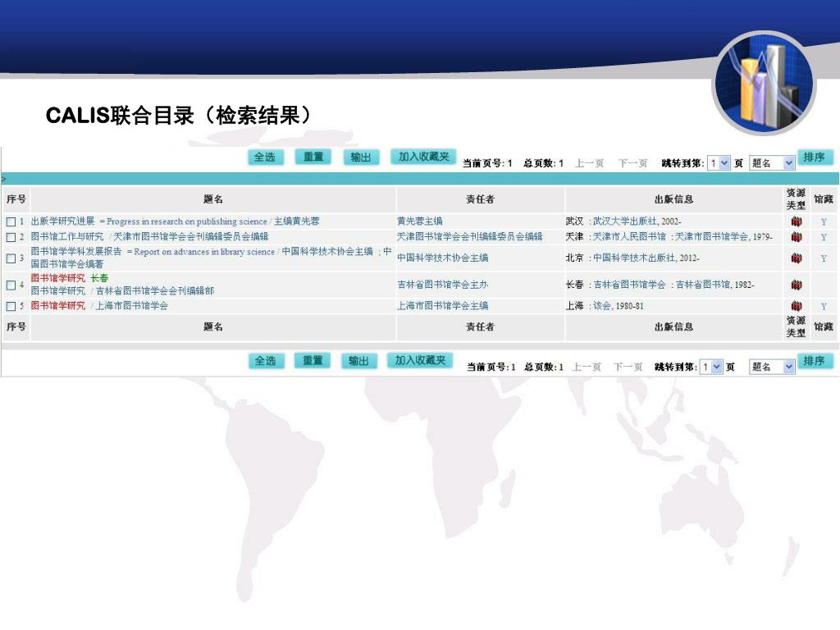Open the top 题名 sort field dropdown
The height and width of the screenshot is (630, 840).
pos(771,163)
